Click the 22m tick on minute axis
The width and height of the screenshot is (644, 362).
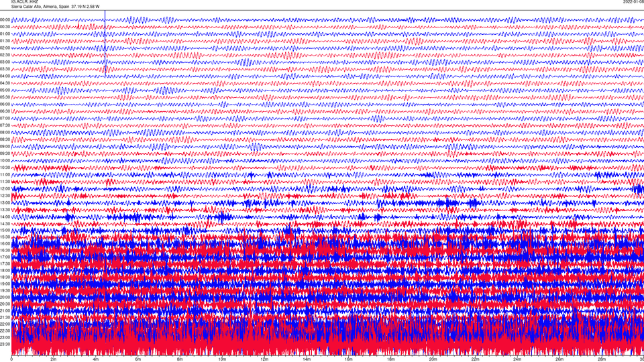[475, 359]
